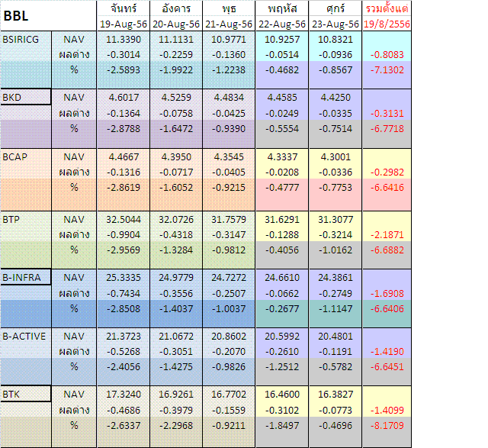The image size is (488, 448).
Task: Select BSIRICG total percent -7.1302
Action: tap(387, 69)
